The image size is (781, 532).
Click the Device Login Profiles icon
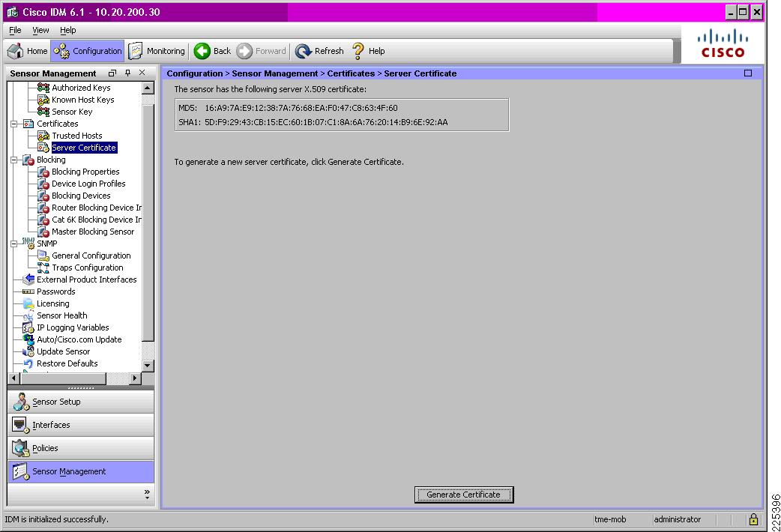[43, 184]
